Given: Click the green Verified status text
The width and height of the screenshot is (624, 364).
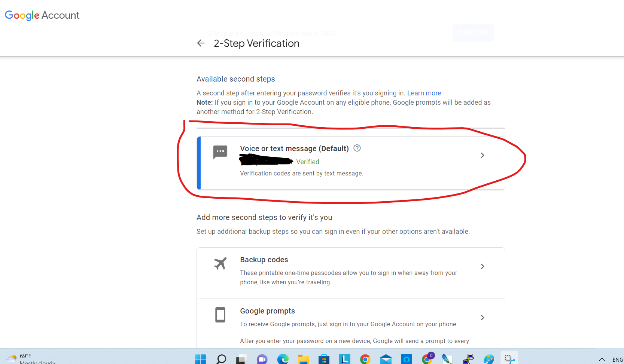Looking at the screenshot, I should point(308,162).
